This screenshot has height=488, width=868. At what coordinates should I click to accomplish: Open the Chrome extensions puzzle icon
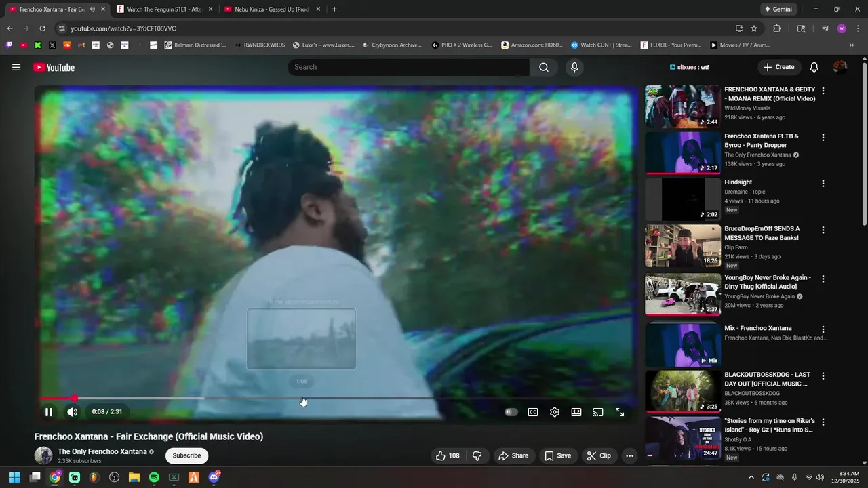coord(777,28)
